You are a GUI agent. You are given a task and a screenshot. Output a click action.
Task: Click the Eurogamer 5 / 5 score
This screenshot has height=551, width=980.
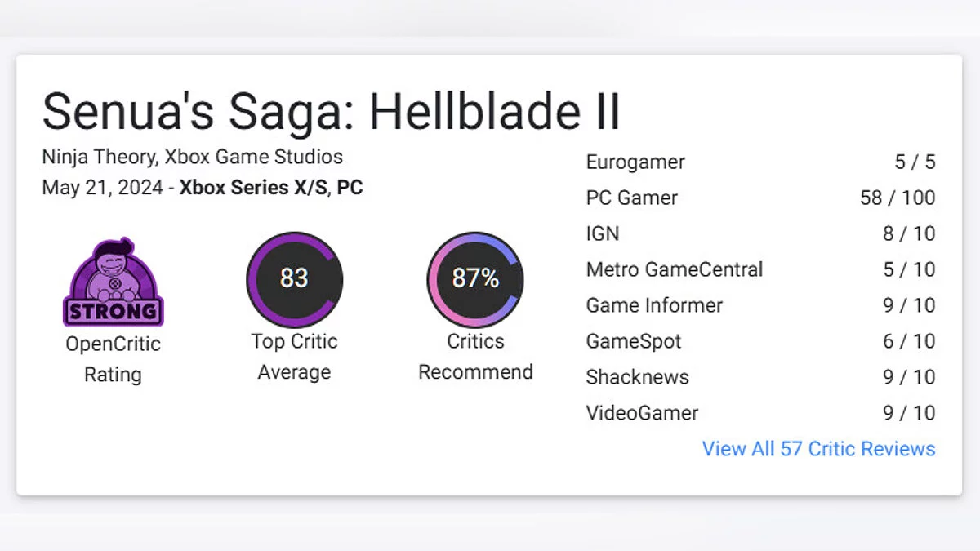click(915, 162)
